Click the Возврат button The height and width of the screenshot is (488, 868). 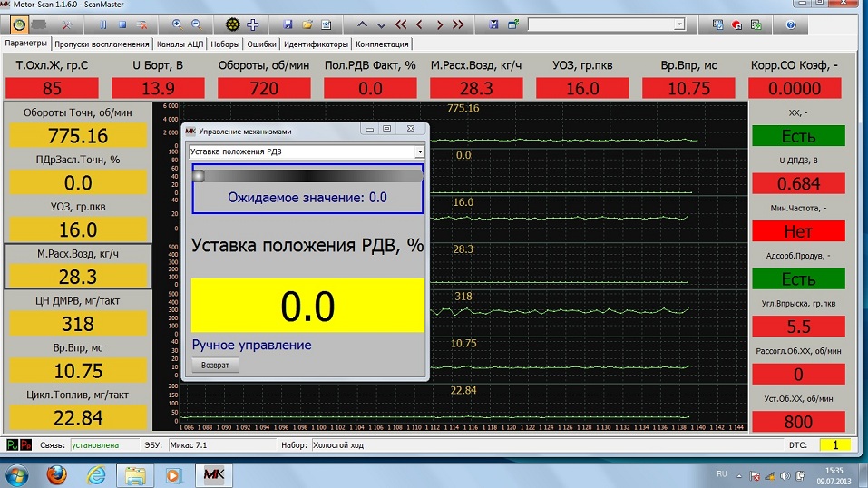coord(215,365)
